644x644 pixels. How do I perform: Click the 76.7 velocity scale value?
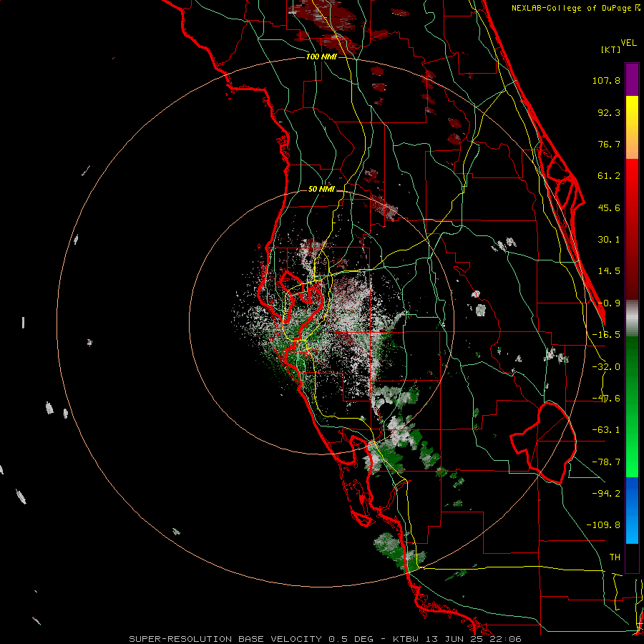point(609,144)
